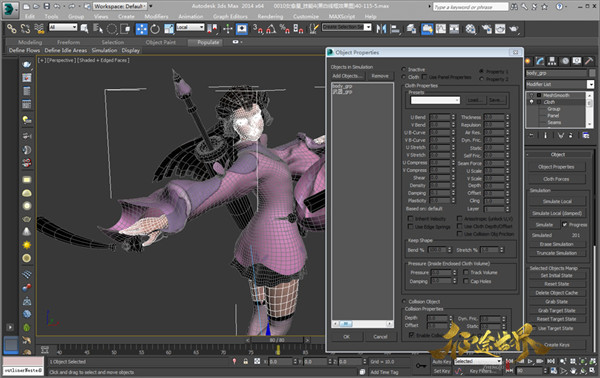The height and width of the screenshot is (378, 600).
Task: Select the Property 1 radio button
Action: click(x=482, y=71)
